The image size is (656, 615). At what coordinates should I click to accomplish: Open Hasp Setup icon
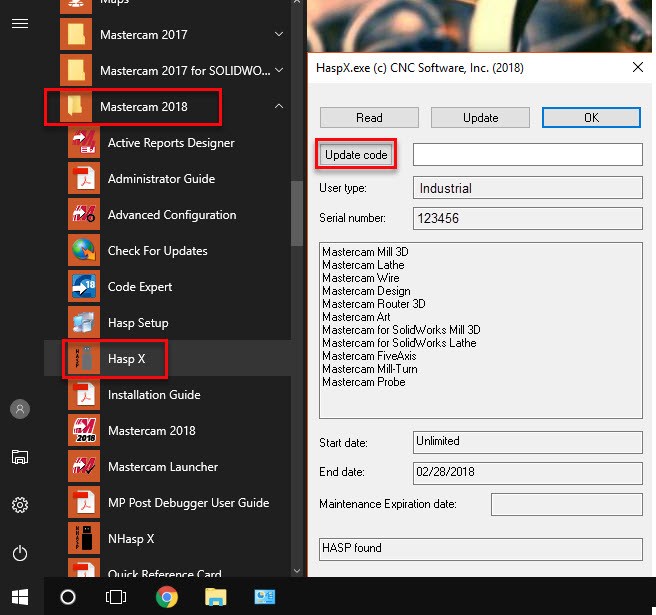(84, 323)
